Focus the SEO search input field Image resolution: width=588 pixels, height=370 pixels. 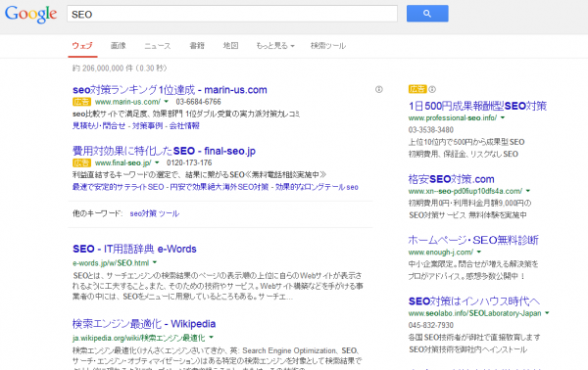click(232, 14)
